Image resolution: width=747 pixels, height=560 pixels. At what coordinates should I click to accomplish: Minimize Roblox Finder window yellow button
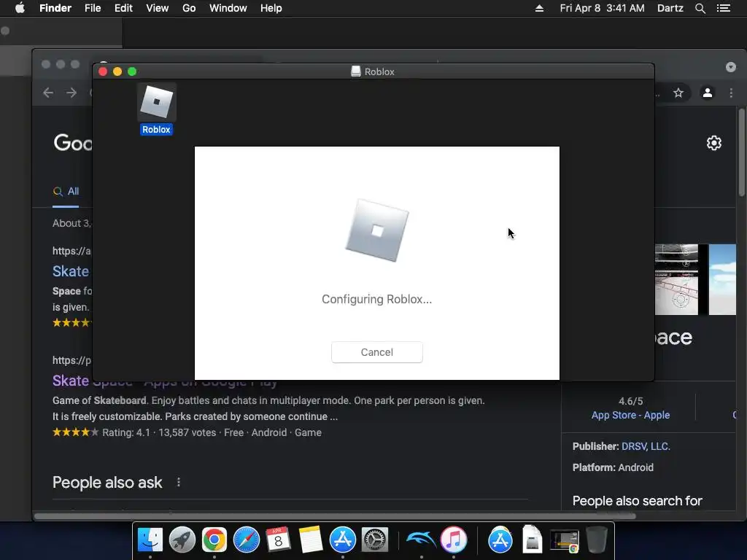click(117, 71)
